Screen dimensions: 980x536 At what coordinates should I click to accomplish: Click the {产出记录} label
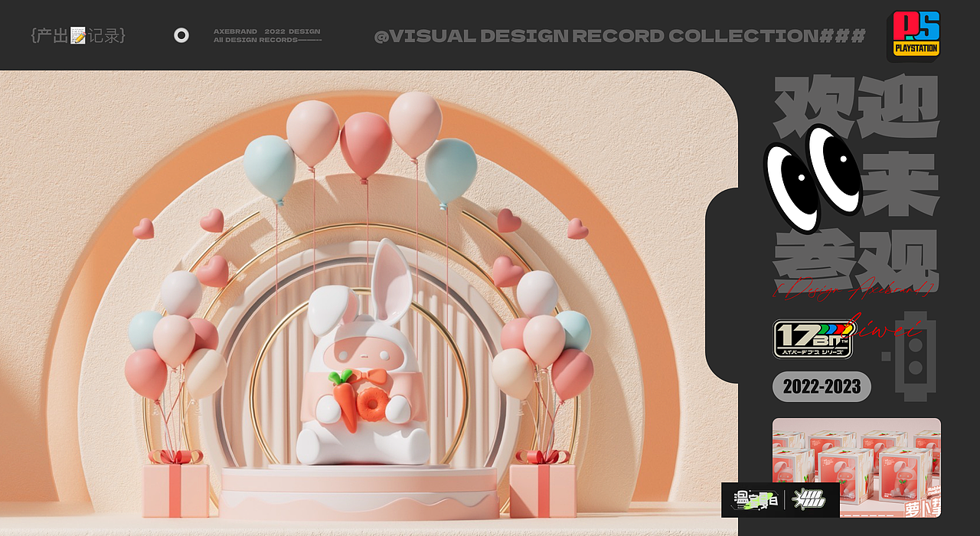78,35
